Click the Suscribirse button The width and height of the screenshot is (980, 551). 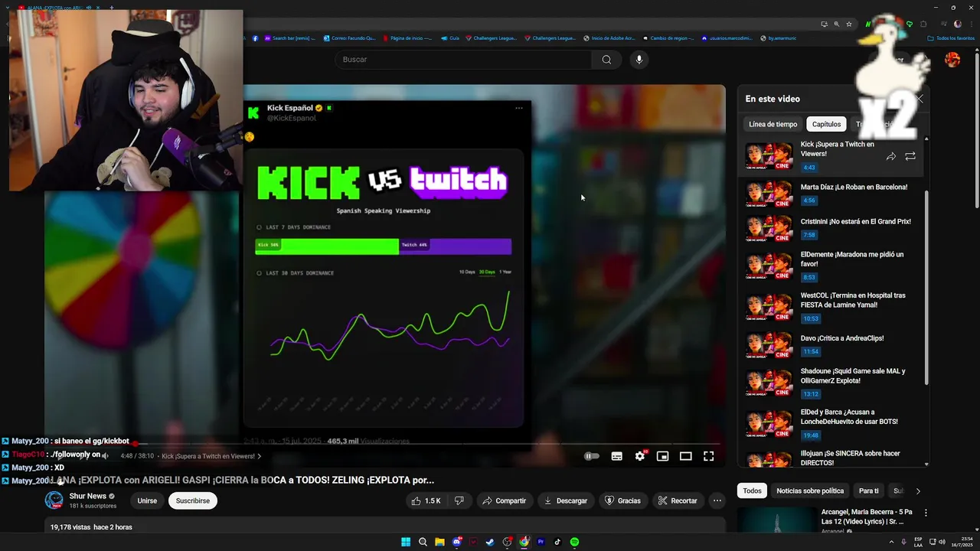(x=193, y=500)
